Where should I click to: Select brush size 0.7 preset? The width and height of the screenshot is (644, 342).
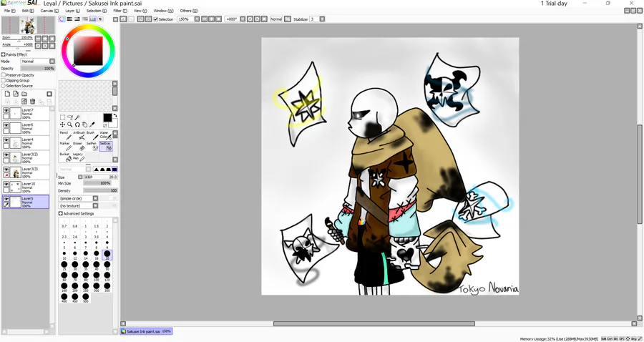[64, 224]
